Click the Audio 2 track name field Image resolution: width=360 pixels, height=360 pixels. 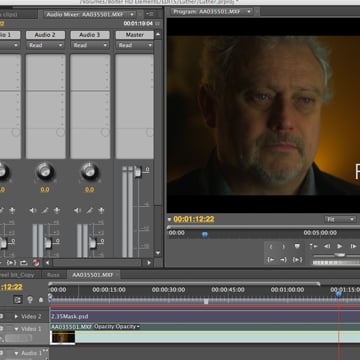click(x=45, y=35)
